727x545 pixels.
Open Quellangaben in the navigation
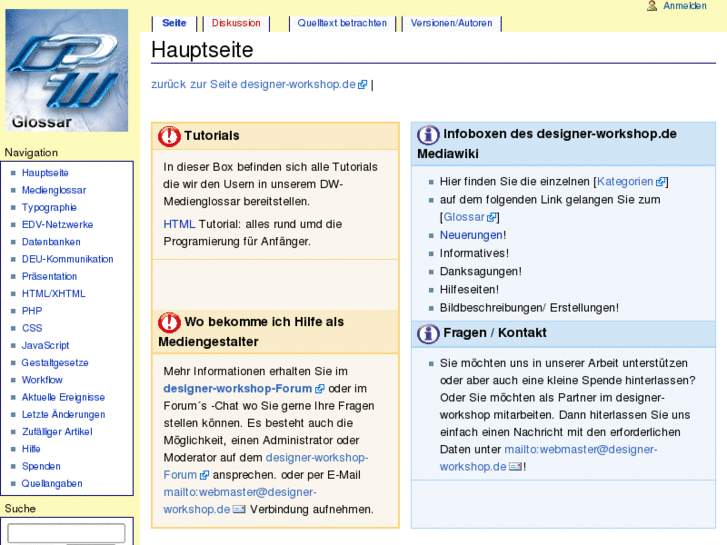point(52,484)
